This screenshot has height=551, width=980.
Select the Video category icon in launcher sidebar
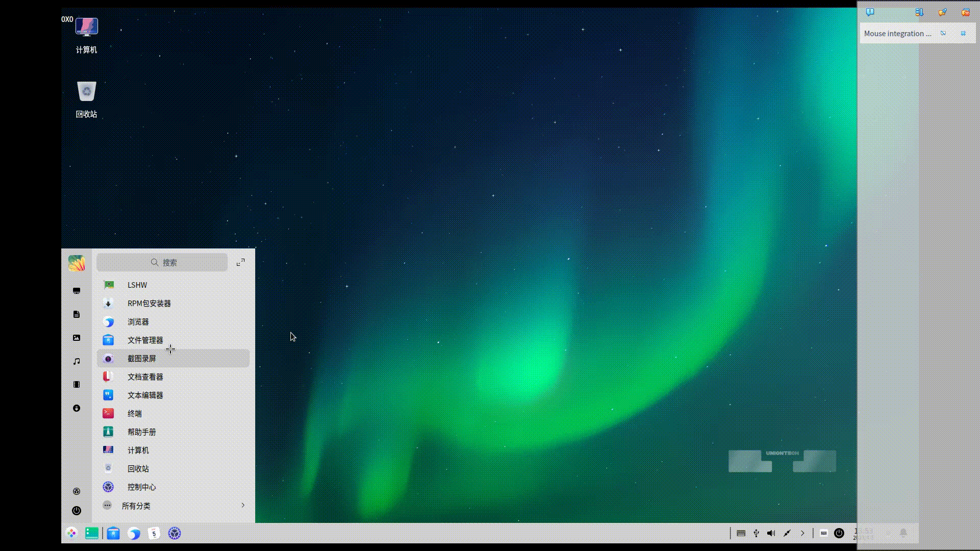(x=77, y=384)
